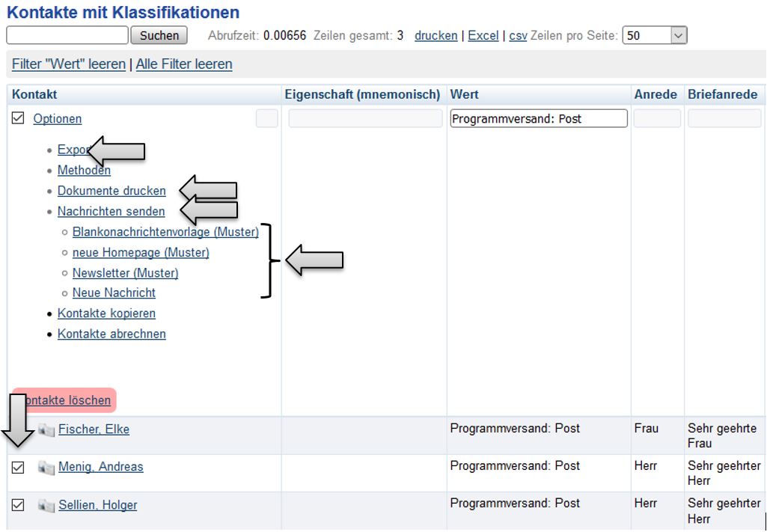
Task: Expand the Nachrichten senden option
Action: (x=111, y=211)
